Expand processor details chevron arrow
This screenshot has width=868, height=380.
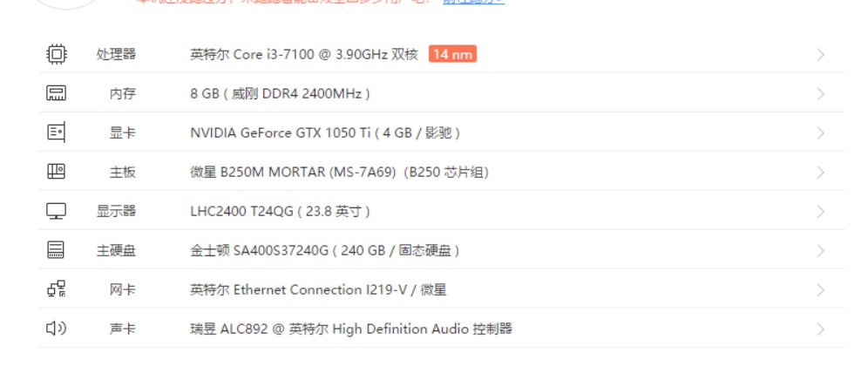click(x=820, y=55)
